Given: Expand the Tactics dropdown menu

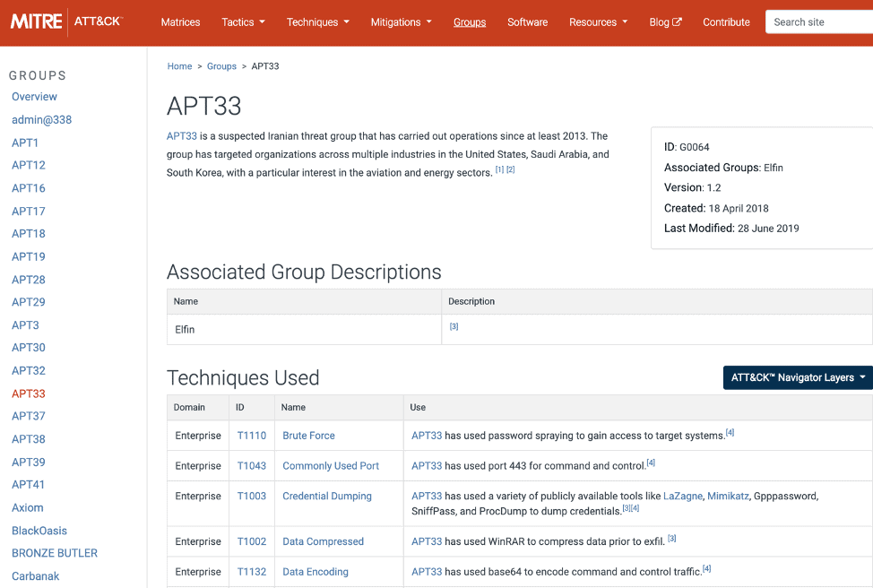Looking at the screenshot, I should click(x=243, y=22).
